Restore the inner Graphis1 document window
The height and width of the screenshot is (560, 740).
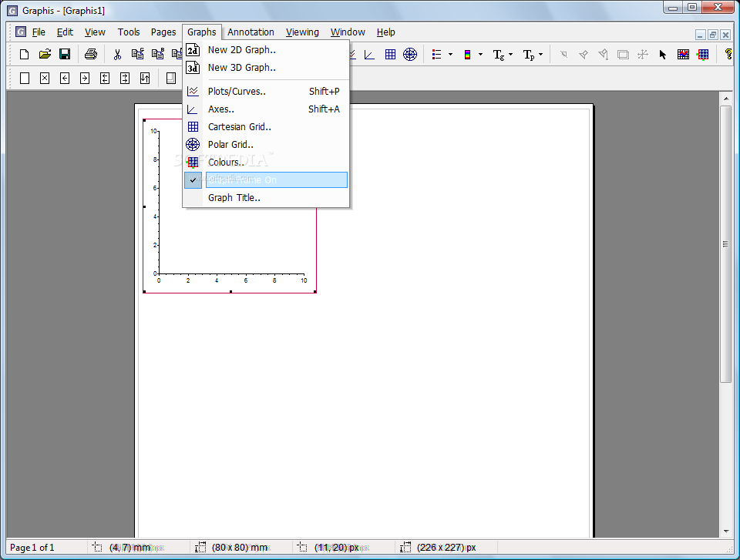click(713, 35)
